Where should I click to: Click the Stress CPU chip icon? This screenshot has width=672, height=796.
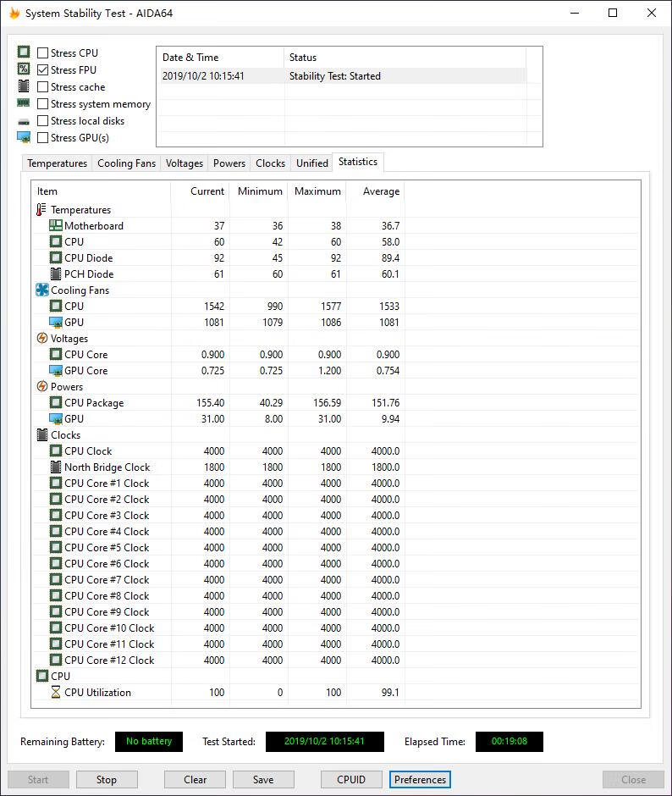(x=24, y=52)
